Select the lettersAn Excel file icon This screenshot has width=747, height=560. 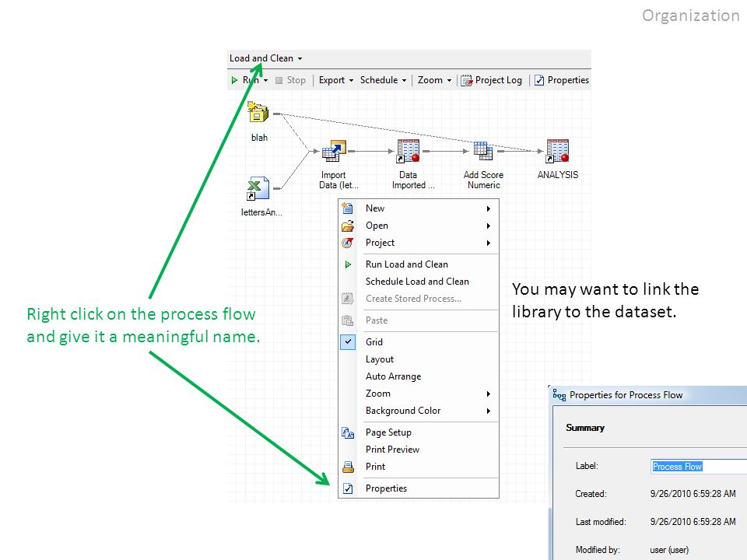(x=258, y=188)
